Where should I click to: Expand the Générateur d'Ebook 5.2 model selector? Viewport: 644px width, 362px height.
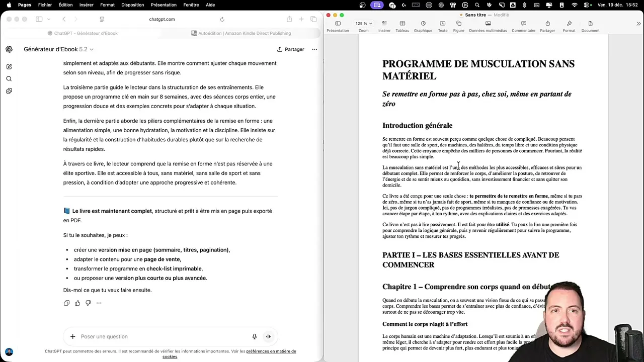[x=58, y=49]
